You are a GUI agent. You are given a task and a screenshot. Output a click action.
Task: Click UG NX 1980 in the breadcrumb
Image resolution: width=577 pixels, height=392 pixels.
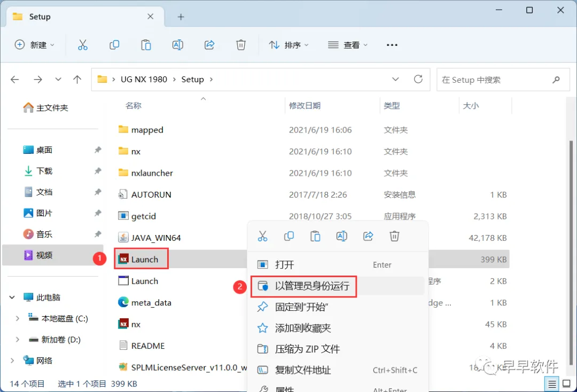pos(144,80)
